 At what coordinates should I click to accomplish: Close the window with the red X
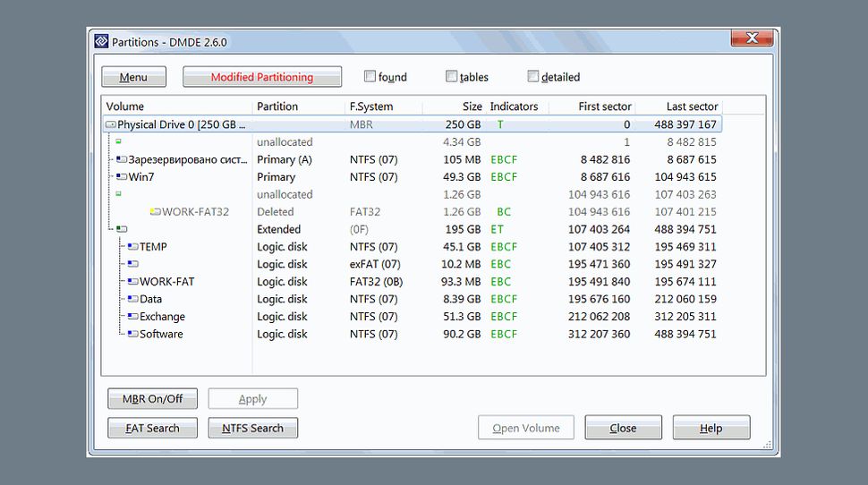(x=753, y=38)
